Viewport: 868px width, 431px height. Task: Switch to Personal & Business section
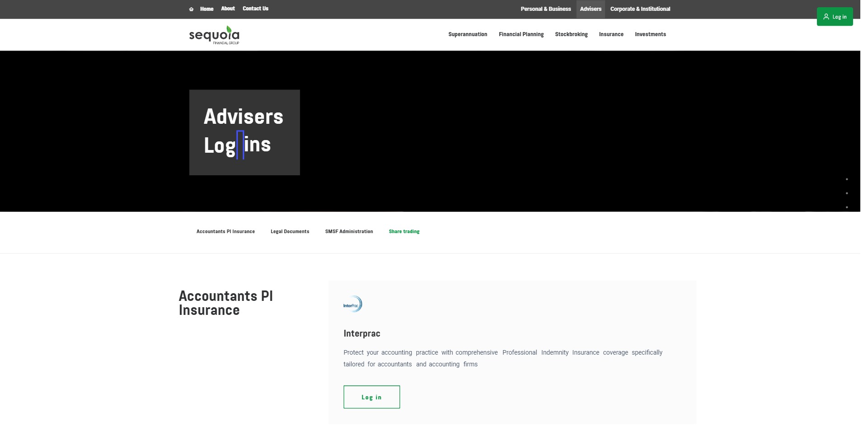point(546,9)
